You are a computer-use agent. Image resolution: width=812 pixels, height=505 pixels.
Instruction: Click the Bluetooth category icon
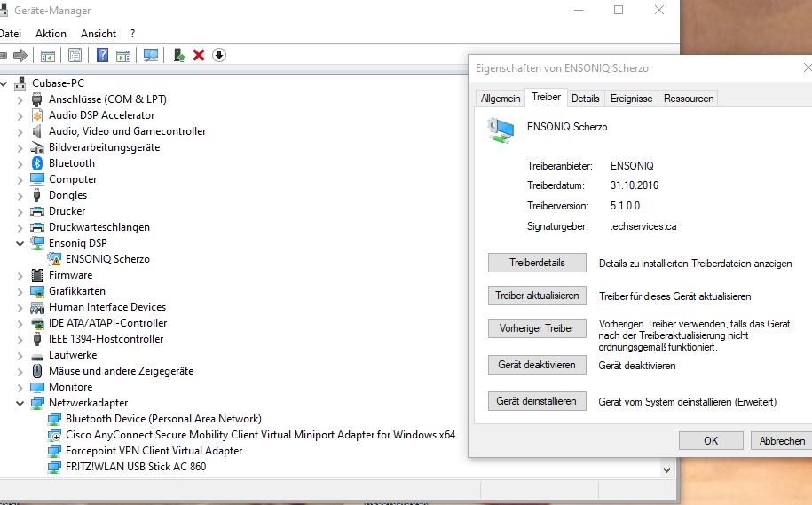coord(37,163)
